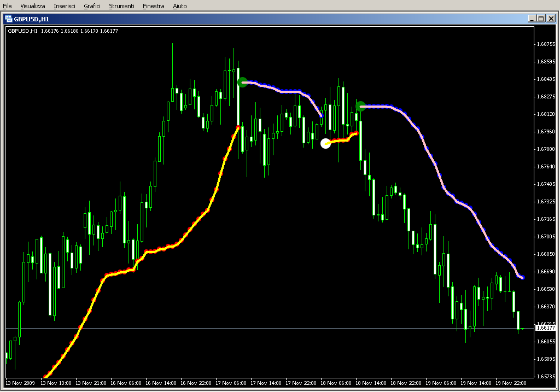
Task: Click the 1.65895 price scale label
Action: pos(546,359)
